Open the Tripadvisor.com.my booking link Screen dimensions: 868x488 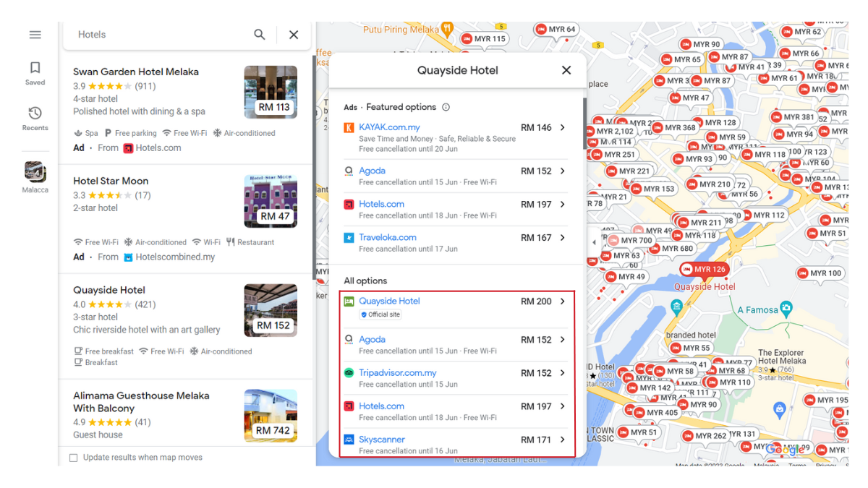(397, 373)
